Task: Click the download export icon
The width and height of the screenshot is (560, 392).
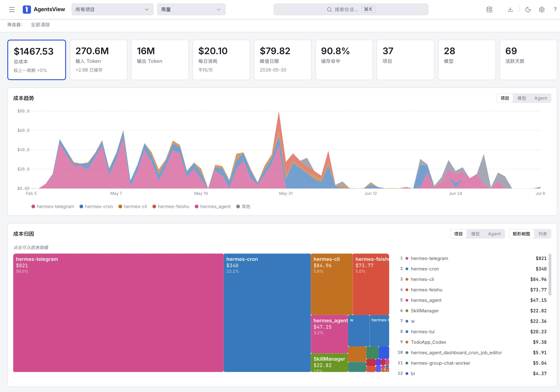Action: coord(510,10)
